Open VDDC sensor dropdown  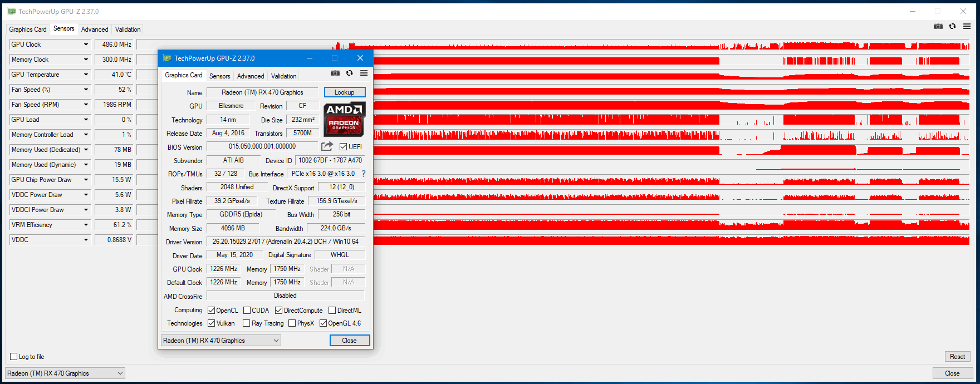tap(86, 240)
